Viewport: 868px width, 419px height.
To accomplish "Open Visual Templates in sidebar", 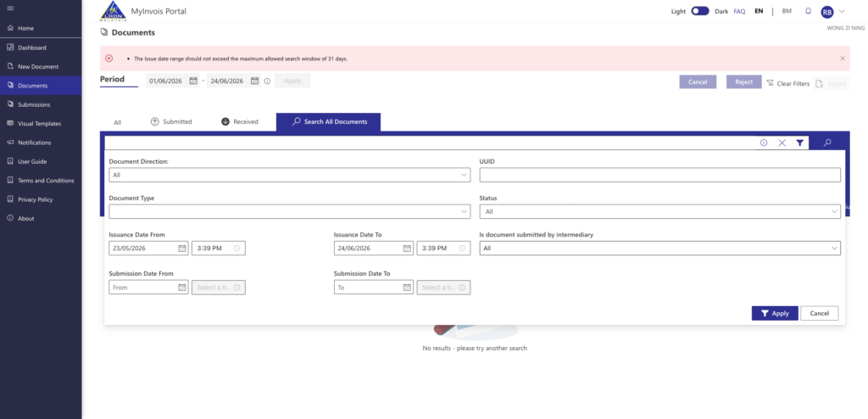I will pyautogui.click(x=41, y=124).
